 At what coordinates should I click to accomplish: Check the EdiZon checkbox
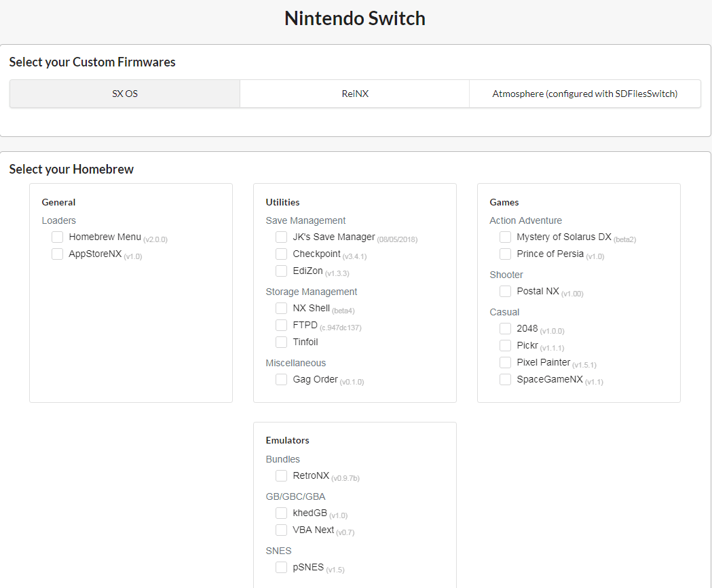coord(281,271)
